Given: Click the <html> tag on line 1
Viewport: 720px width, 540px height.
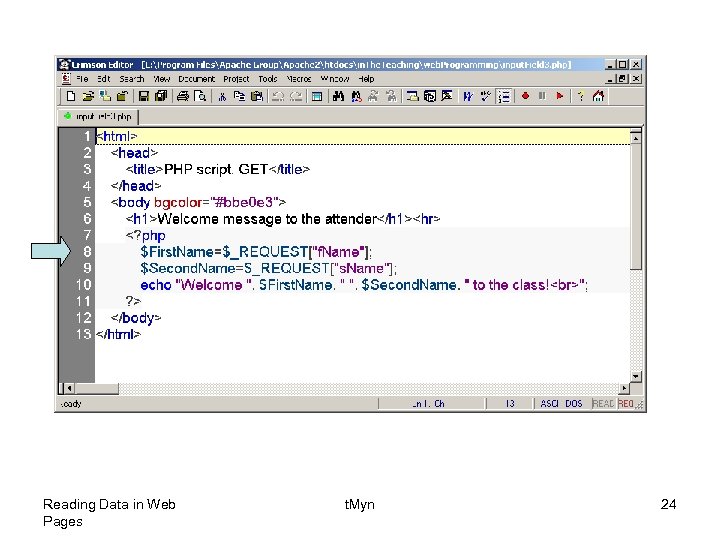Looking at the screenshot, I should [x=116, y=136].
